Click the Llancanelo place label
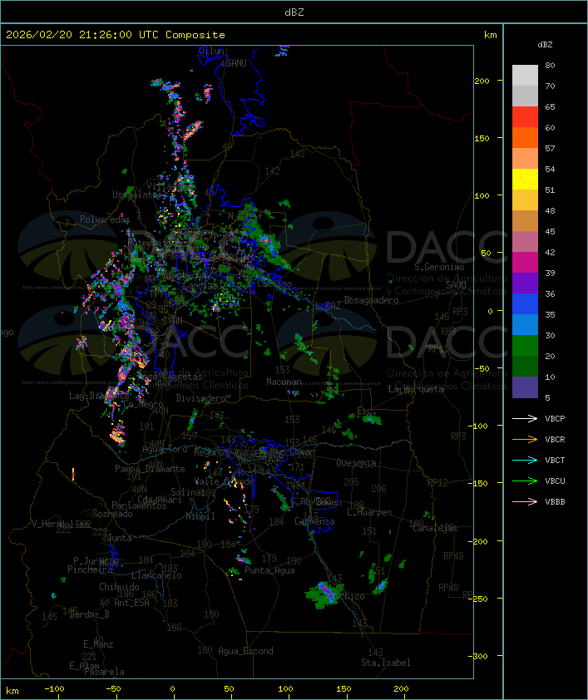Image resolution: width=588 pixels, height=700 pixels. click(x=156, y=575)
